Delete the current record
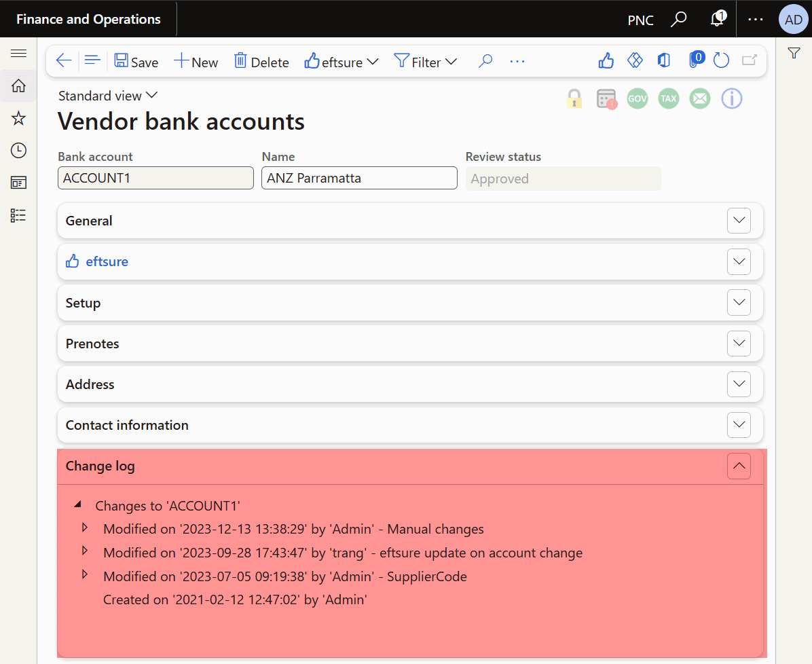 point(261,61)
